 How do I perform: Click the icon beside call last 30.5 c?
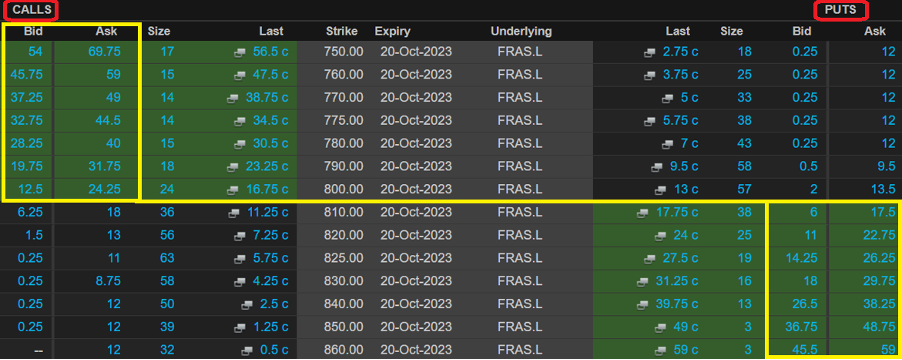click(x=240, y=144)
